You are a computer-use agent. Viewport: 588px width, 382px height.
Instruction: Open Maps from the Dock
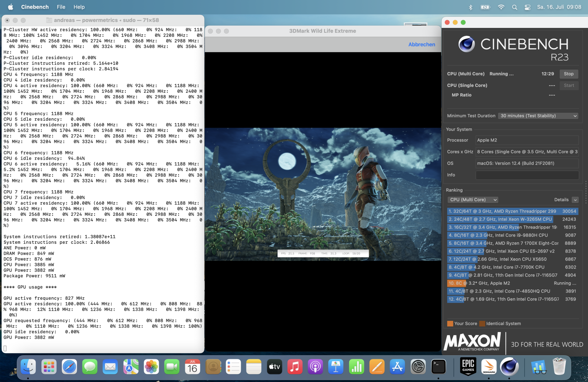[131, 367]
